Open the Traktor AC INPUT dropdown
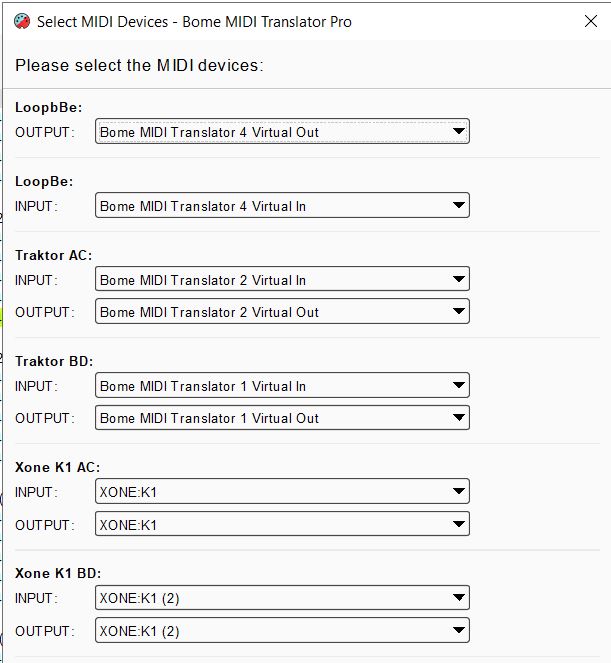This screenshot has width=611, height=663. (x=281, y=280)
